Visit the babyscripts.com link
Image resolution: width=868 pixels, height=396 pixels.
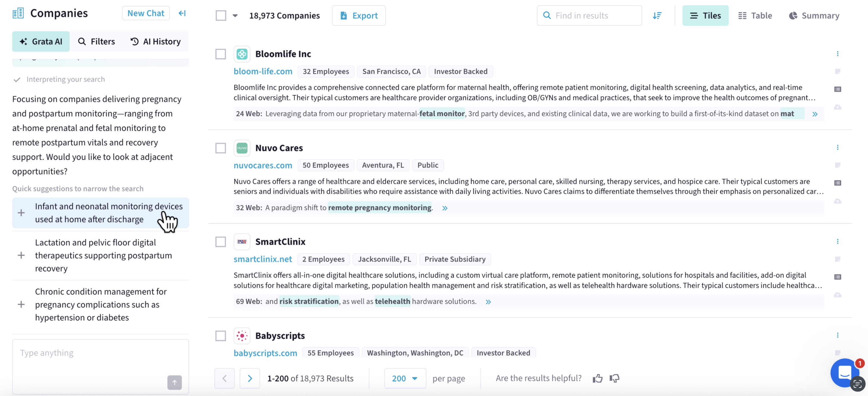click(265, 353)
